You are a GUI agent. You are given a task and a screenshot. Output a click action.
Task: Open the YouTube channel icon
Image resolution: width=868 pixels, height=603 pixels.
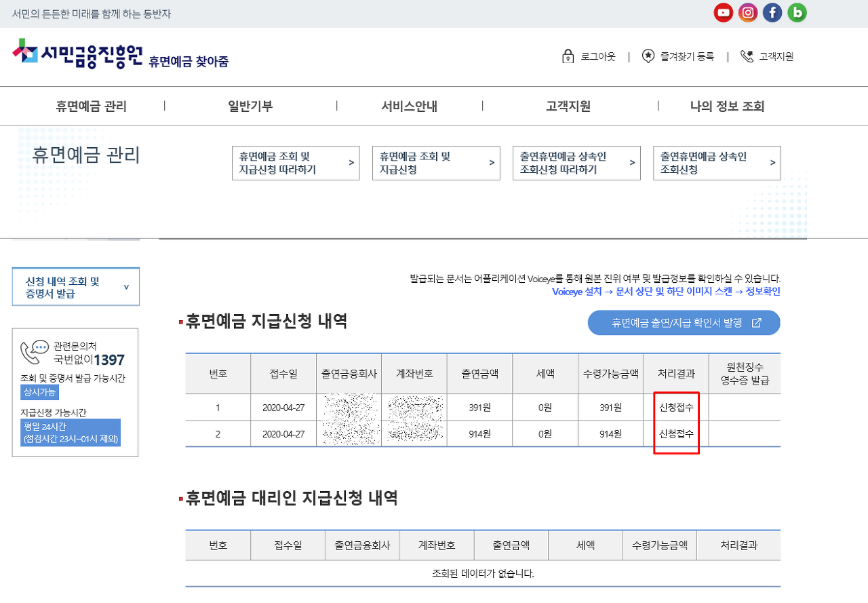[723, 12]
